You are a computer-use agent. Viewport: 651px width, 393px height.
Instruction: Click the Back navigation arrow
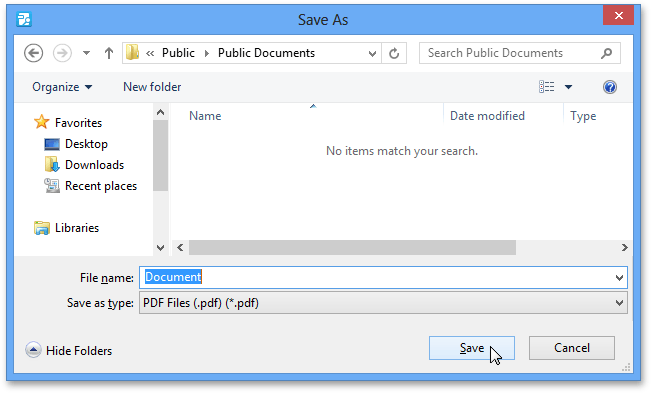[x=33, y=53]
